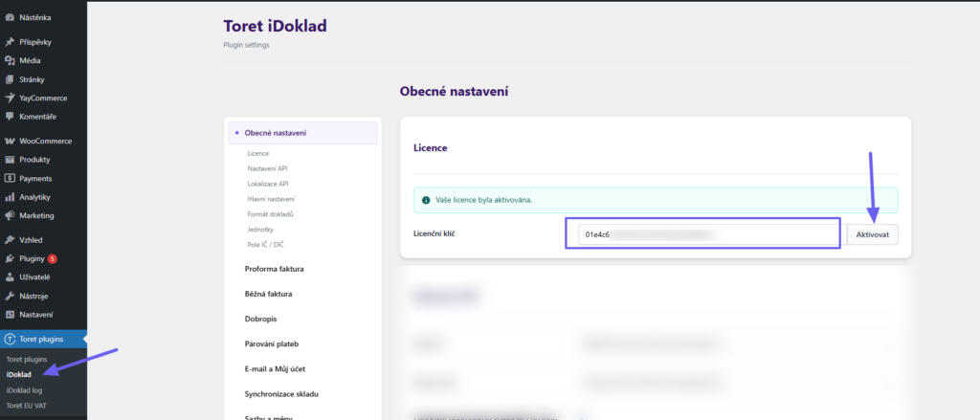Expand the Dobropis section
The image size is (980, 420).
tap(260, 319)
